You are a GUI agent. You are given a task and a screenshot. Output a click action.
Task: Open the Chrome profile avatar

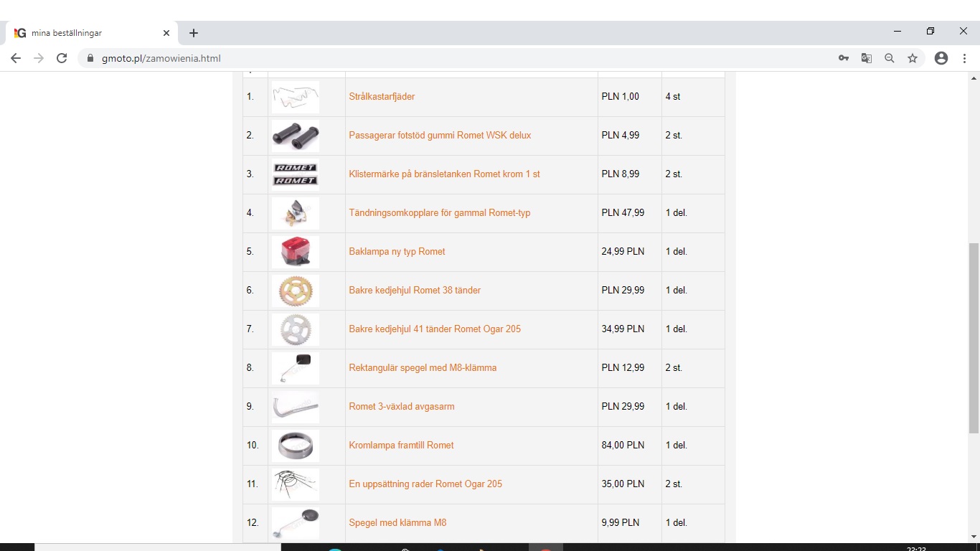point(941,58)
